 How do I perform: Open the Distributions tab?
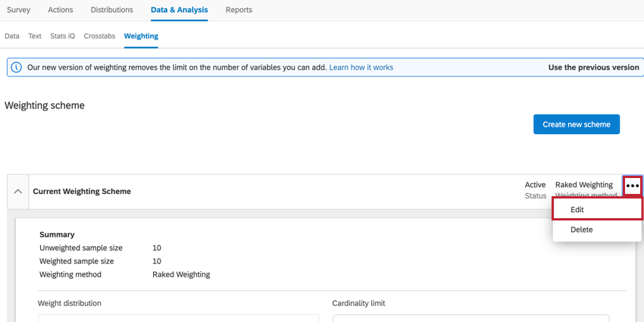point(111,10)
